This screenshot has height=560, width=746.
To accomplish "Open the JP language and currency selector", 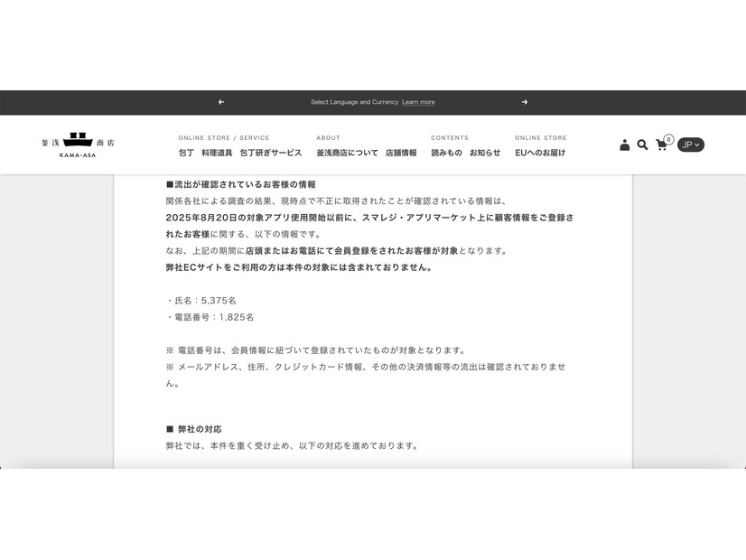I will coord(690,145).
